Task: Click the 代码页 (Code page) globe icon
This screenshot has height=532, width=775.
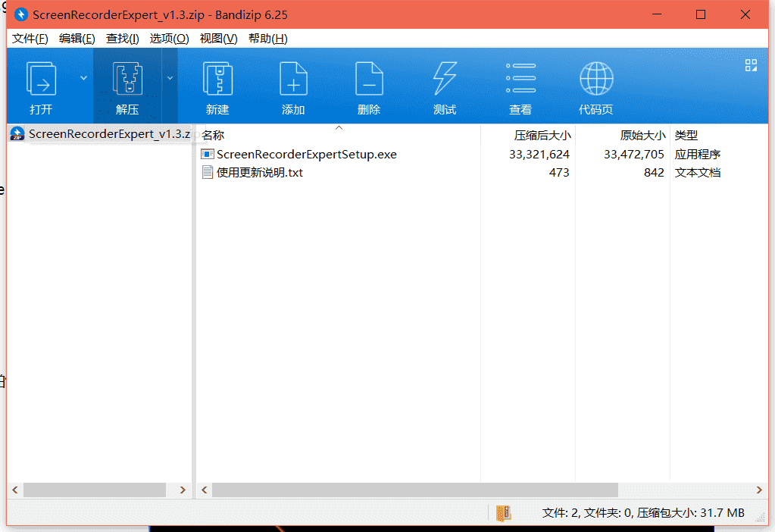Action: click(x=596, y=78)
